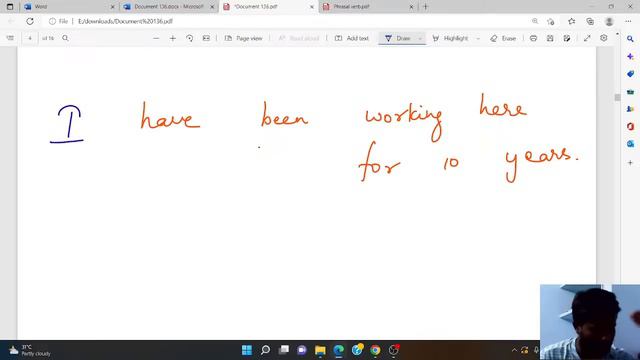The image size is (640, 360).
Task: Open a new browser tab
Action: coord(425,7)
